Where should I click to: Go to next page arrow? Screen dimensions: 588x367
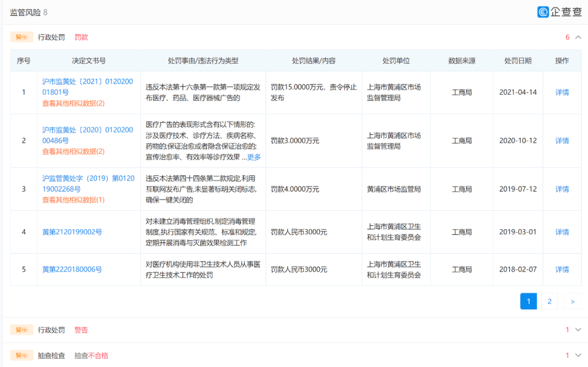tap(573, 302)
